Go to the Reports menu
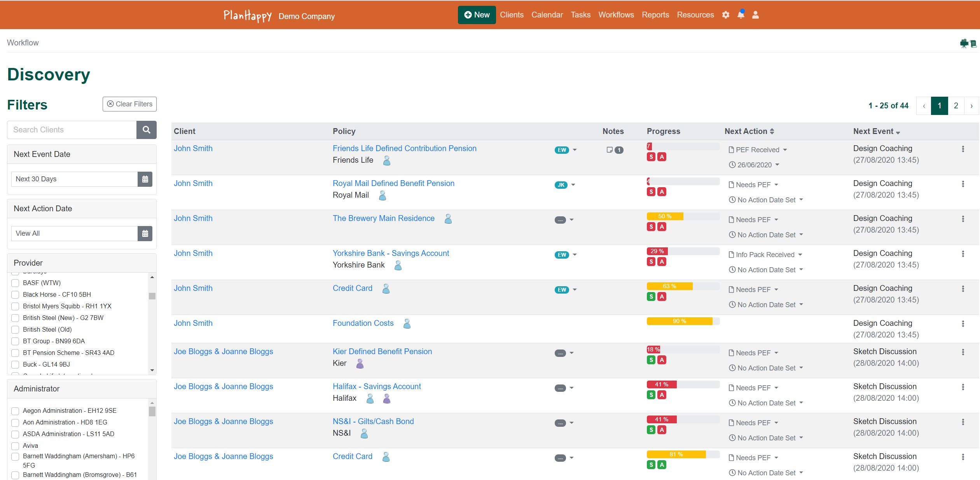This screenshot has width=980, height=480. (655, 15)
